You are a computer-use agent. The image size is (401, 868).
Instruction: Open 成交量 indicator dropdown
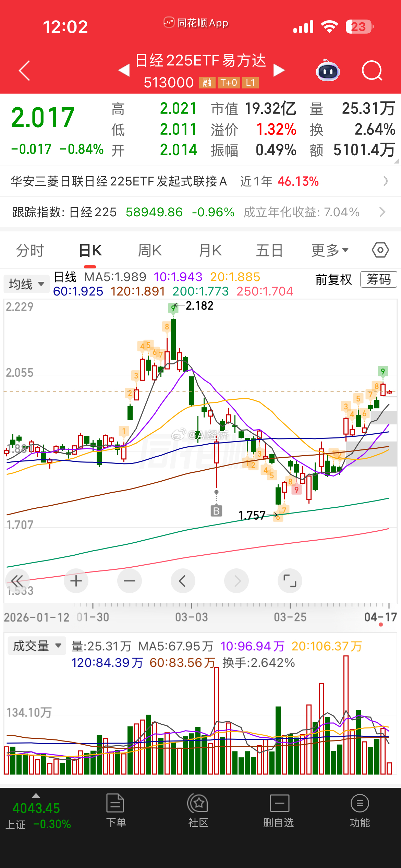coord(37,646)
